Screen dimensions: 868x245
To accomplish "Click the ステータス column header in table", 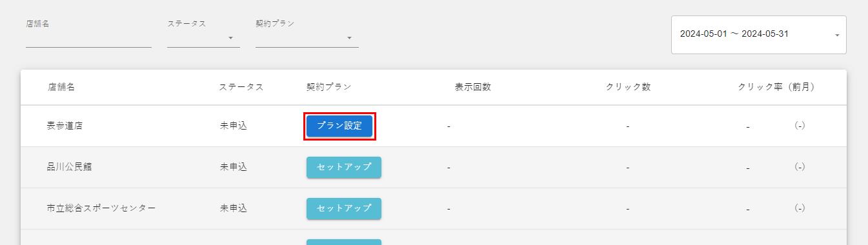I will pyautogui.click(x=241, y=87).
